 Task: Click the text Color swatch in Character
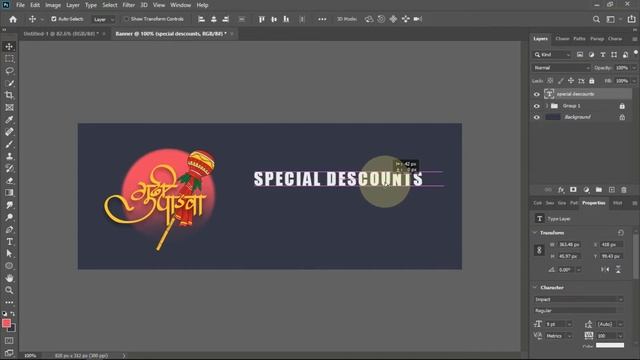pyautogui.click(x=610, y=345)
